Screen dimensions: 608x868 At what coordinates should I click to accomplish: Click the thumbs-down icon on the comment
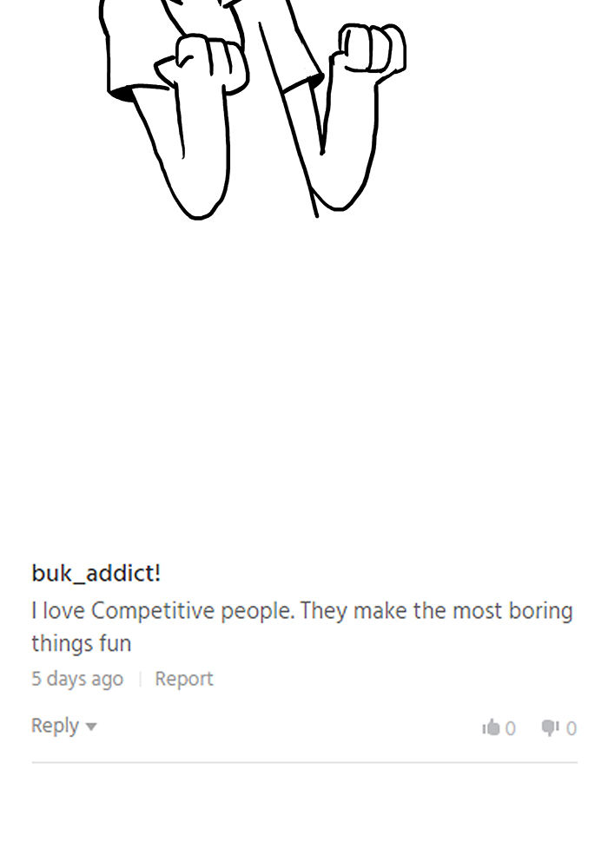[551, 728]
